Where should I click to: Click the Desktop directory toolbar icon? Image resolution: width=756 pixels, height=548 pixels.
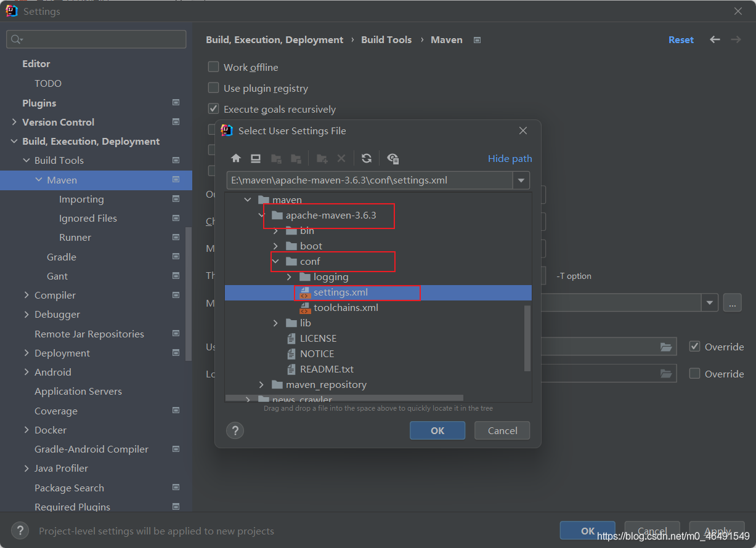click(256, 158)
